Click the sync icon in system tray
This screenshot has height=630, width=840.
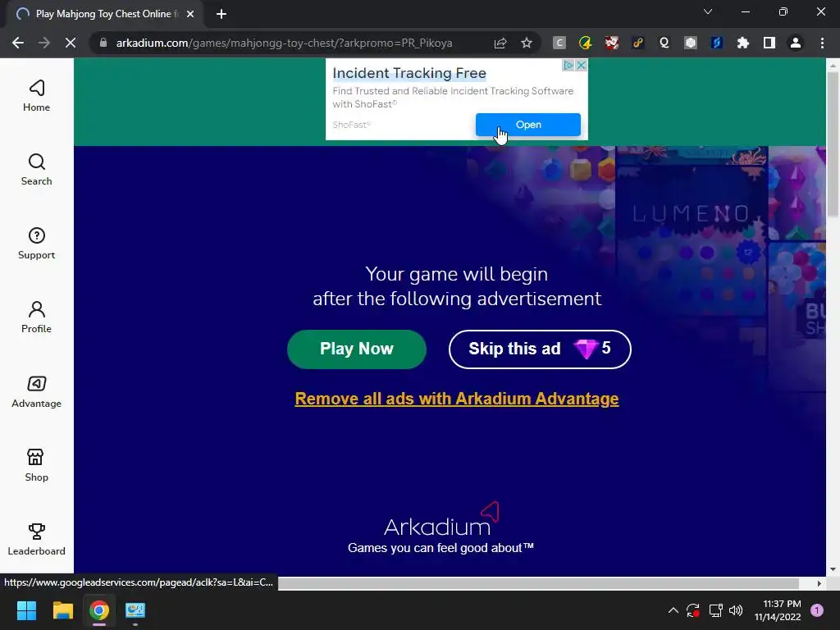click(x=693, y=610)
